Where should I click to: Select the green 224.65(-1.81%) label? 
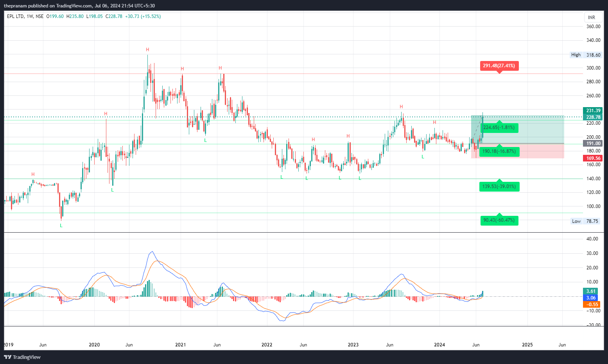tap(499, 127)
